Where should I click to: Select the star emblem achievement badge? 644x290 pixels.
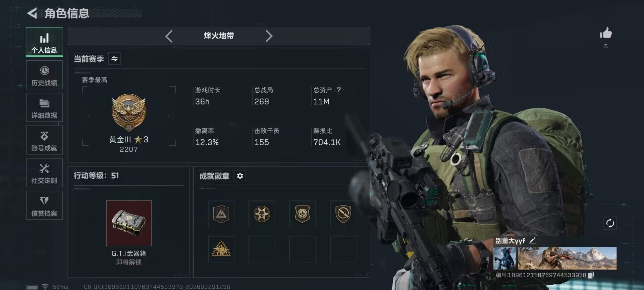262,214
